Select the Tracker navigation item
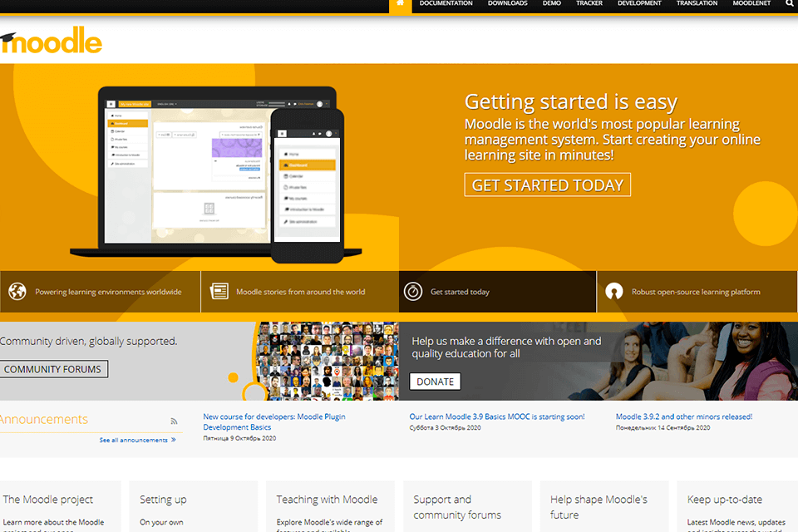798x532 pixels. point(589,3)
